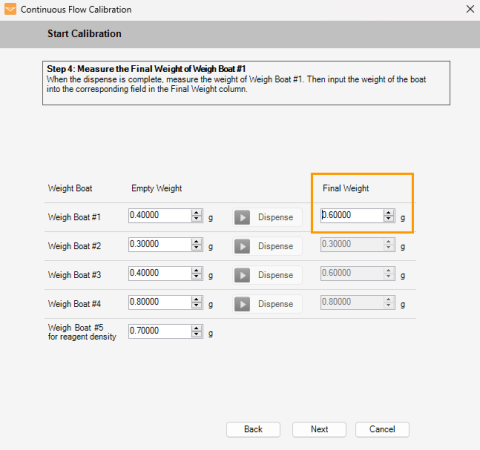The image size is (480, 450).
Task: Close the Continuous Flow Calibration window
Action: 470,9
